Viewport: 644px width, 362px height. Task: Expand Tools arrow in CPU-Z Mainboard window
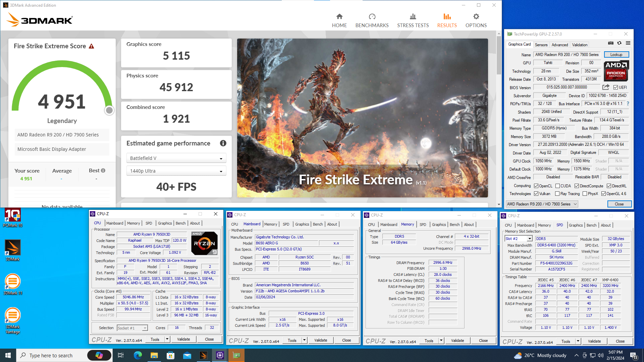tap(304, 340)
